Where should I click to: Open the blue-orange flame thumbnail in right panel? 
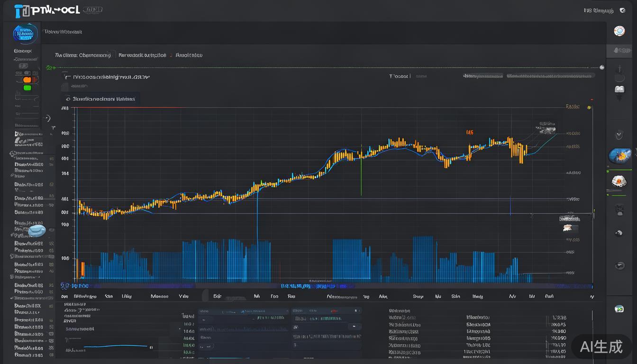click(619, 155)
